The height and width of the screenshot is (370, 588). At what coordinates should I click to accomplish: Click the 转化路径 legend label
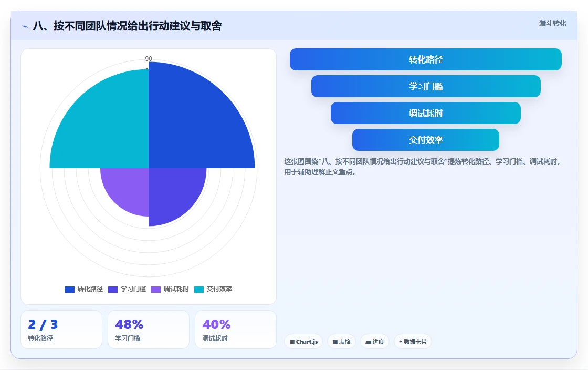pyautogui.click(x=90, y=289)
